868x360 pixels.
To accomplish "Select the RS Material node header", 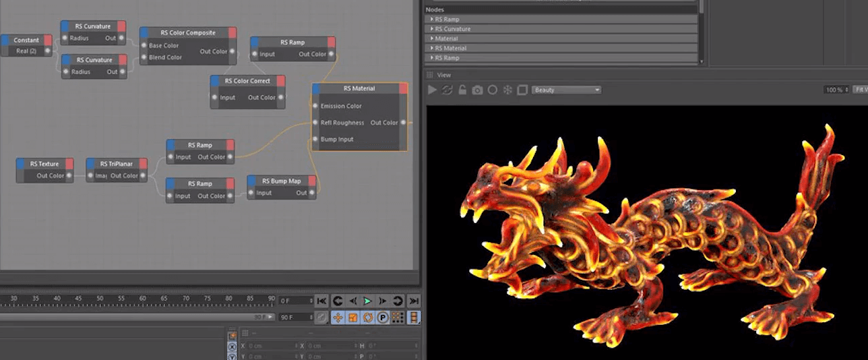I will [359, 88].
